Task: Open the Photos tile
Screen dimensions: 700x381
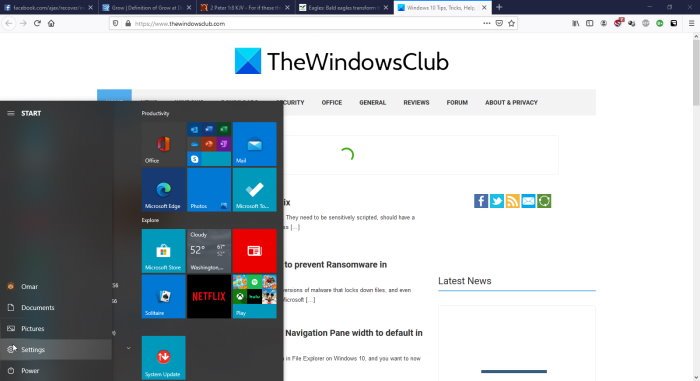Action: 209,189
